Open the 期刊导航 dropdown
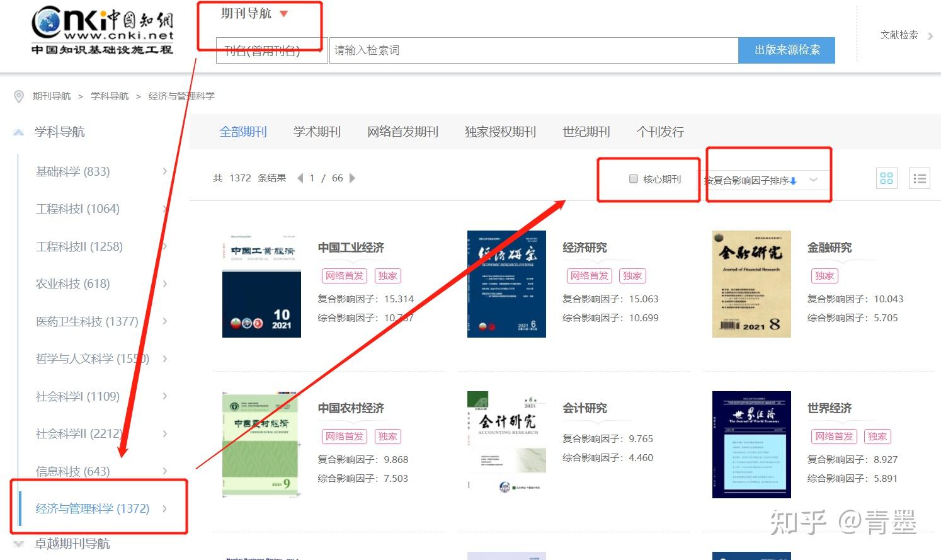Image resolution: width=941 pixels, height=560 pixels. [254, 13]
